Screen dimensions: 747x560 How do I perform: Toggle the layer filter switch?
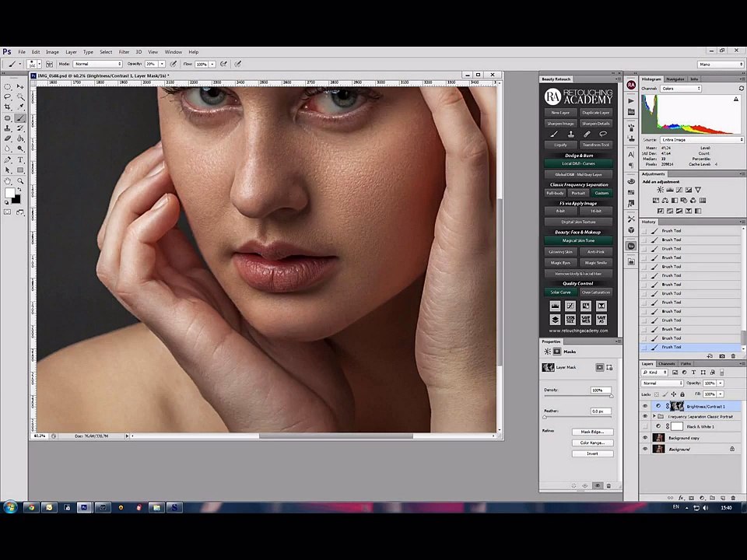[x=722, y=373]
